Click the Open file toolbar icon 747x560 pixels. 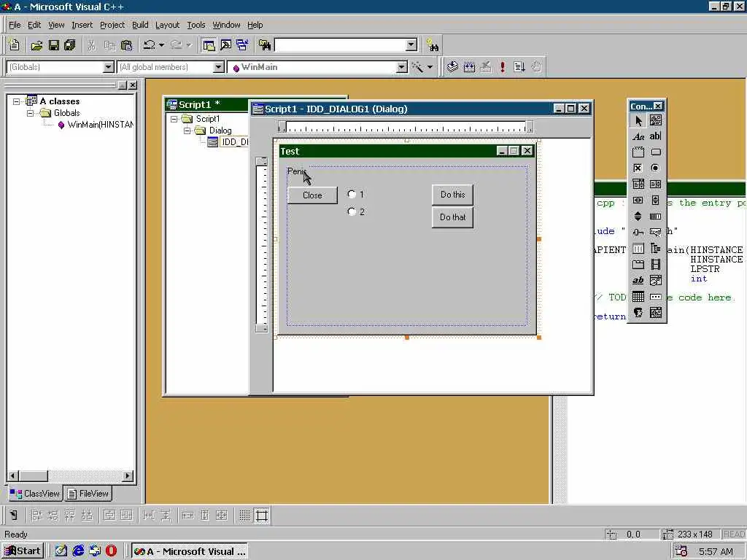point(36,46)
